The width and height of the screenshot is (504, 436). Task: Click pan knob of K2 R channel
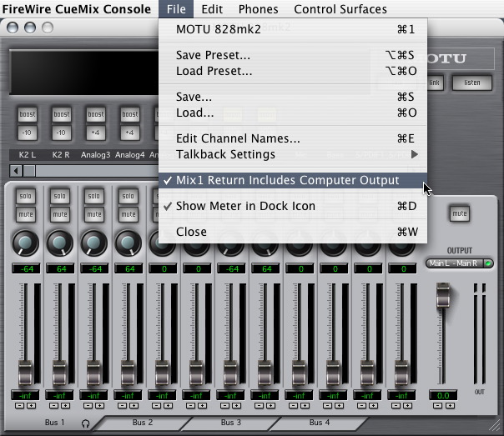pyautogui.click(x=60, y=243)
